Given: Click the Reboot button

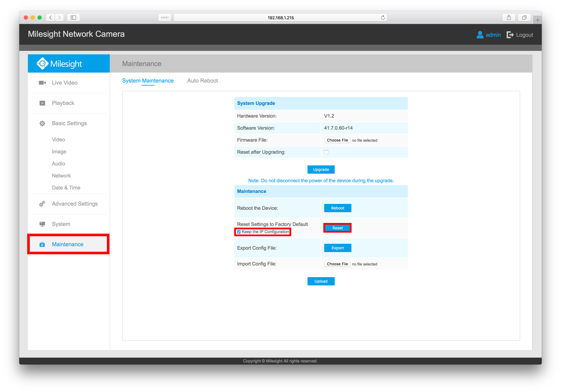Looking at the screenshot, I should tap(338, 208).
